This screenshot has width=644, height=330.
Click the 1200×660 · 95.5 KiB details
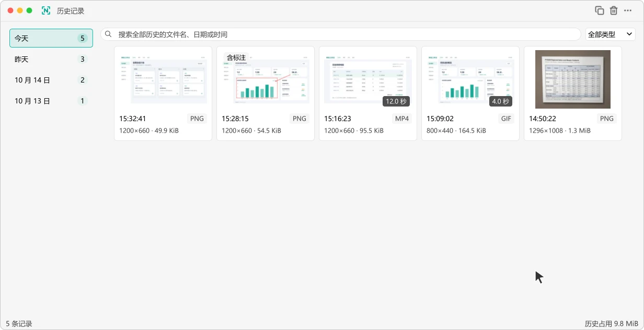coord(354,131)
